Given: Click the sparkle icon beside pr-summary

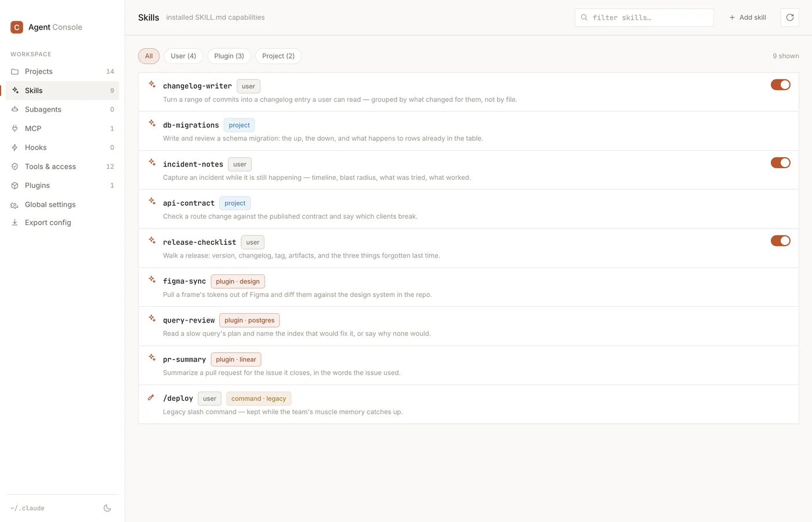Looking at the screenshot, I should 152,358.
